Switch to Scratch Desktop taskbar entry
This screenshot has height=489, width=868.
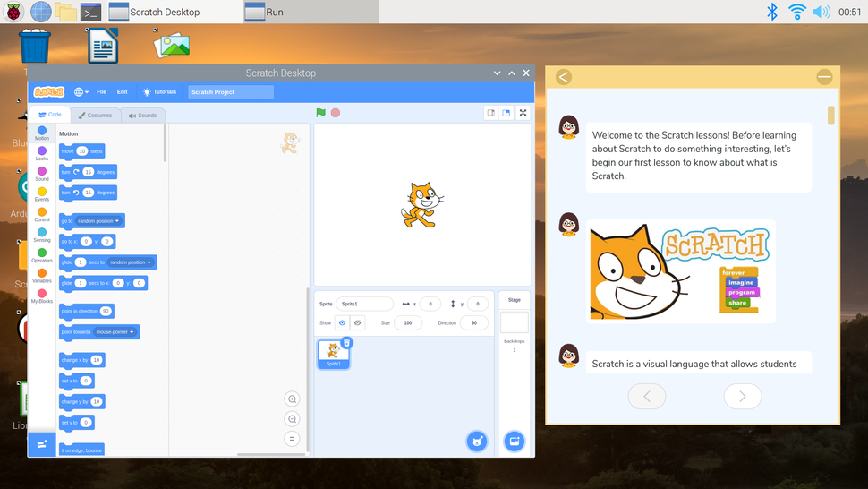click(x=174, y=12)
